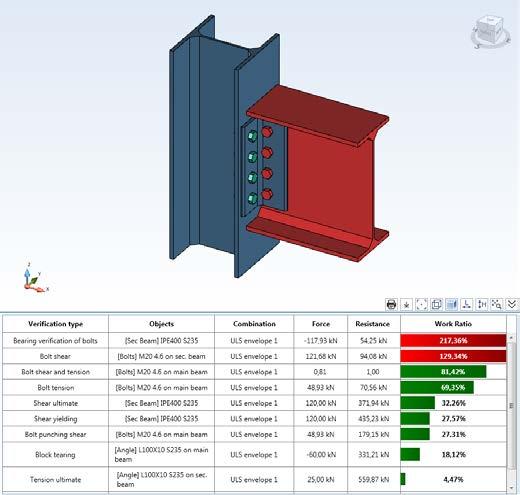This screenshot has width=520, height=495.
Task: Sort by the Resistance column header
Action: [373, 324]
